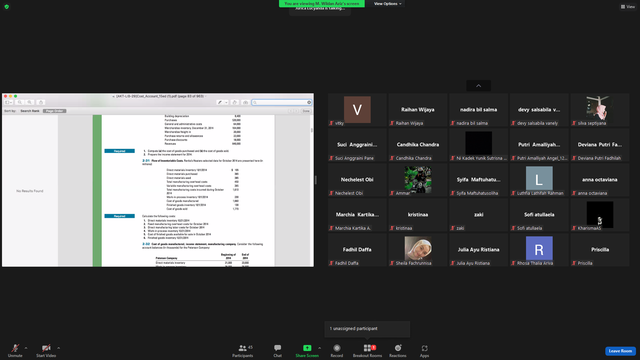
Task: Select anna octaviana participant tile
Action: click(x=600, y=180)
